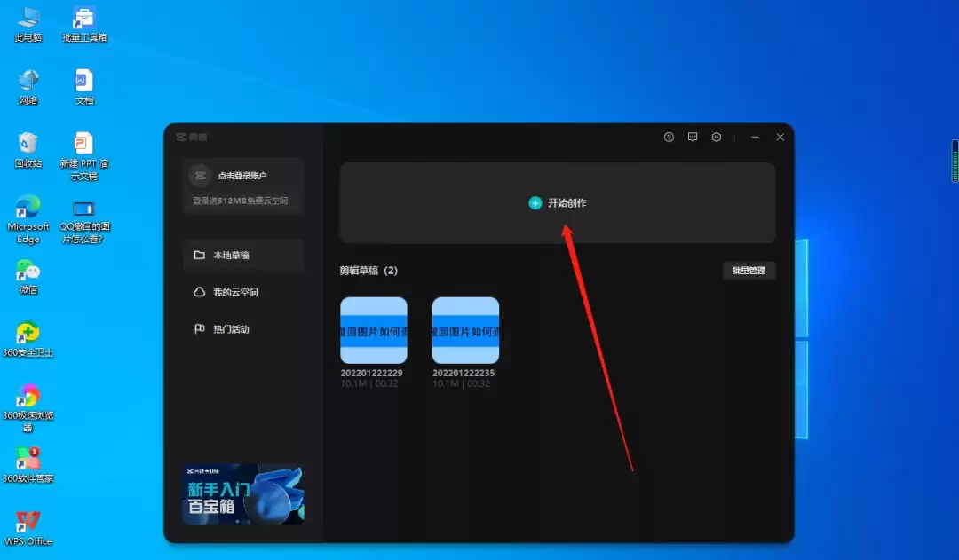
Task: Open the feedback message icon in the titlebar
Action: pyautogui.click(x=693, y=138)
